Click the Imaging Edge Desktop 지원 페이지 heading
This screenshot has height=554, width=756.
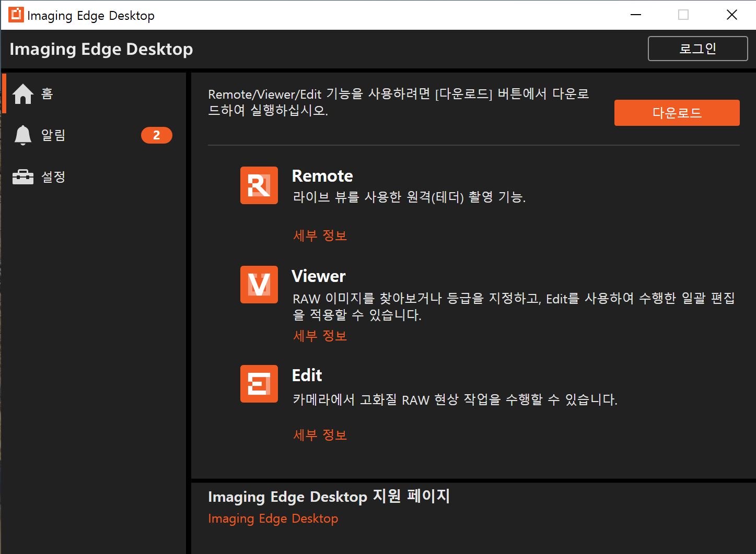click(329, 496)
